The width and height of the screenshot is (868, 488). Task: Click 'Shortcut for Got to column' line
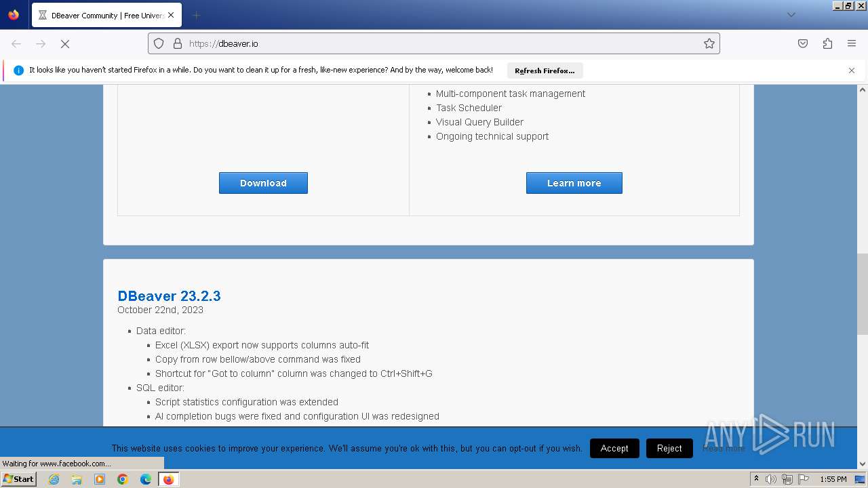point(294,373)
